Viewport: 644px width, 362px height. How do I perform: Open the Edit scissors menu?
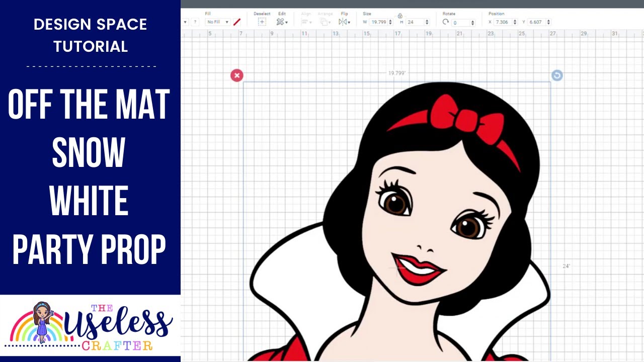(282, 22)
